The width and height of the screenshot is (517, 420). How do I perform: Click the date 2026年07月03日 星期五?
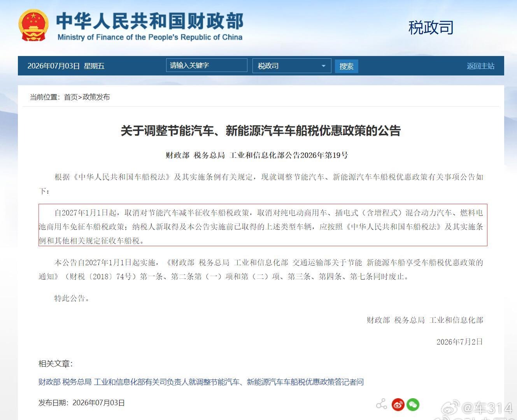point(66,66)
